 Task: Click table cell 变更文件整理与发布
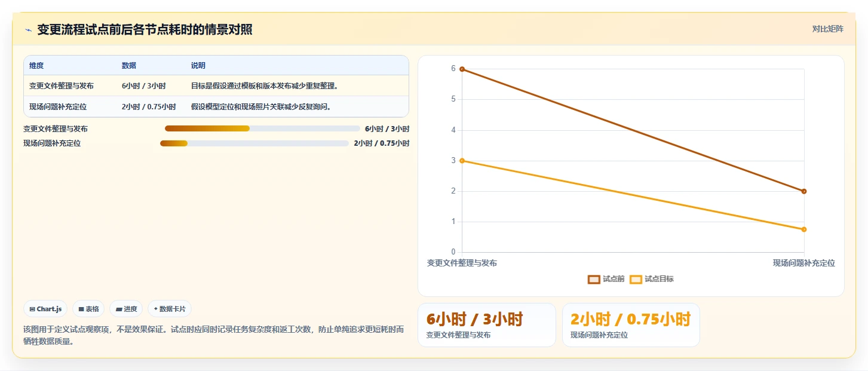[x=62, y=86]
